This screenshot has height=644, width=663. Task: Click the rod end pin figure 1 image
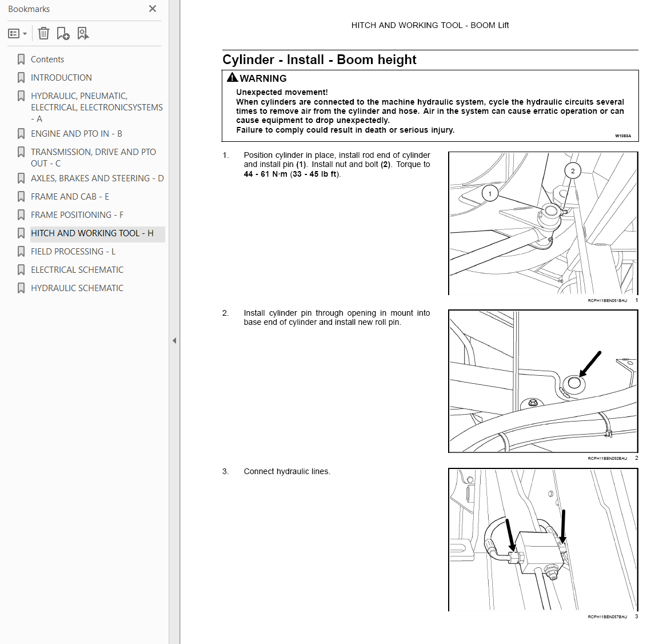[x=543, y=223]
